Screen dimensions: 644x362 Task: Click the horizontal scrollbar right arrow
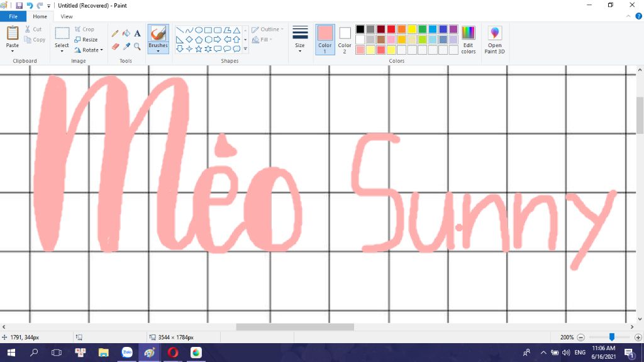click(x=632, y=327)
